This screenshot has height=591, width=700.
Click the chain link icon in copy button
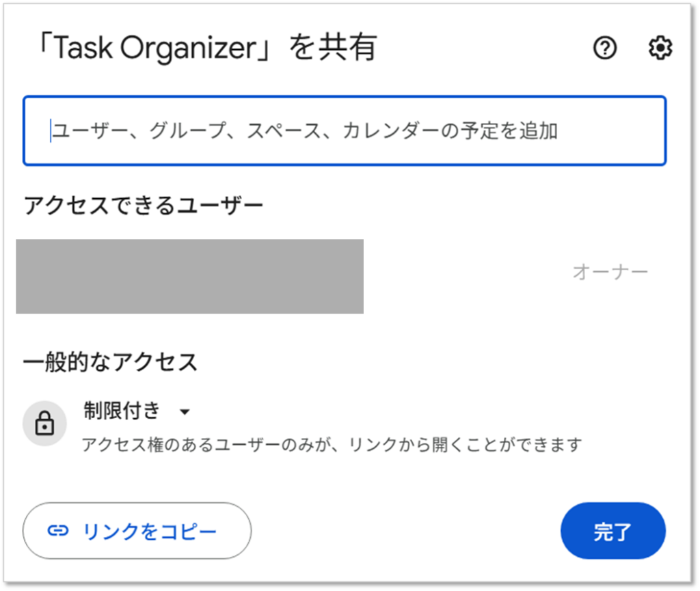tap(58, 531)
